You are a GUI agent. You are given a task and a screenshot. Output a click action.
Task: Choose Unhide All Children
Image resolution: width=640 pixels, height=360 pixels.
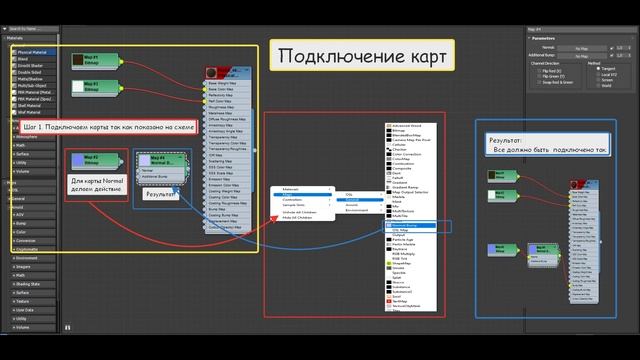pos(302,212)
